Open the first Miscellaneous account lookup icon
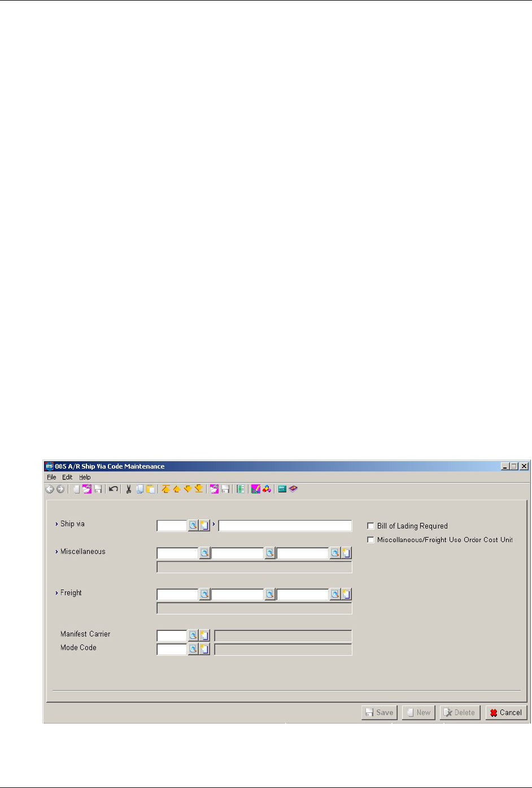This screenshot has width=532, height=788. [x=204, y=553]
